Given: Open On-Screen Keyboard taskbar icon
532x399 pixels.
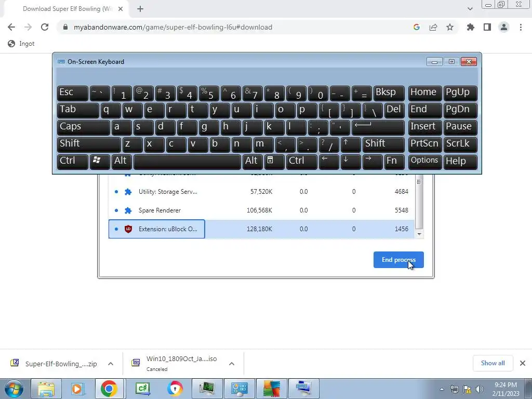Looking at the screenshot, I should 303,389.
